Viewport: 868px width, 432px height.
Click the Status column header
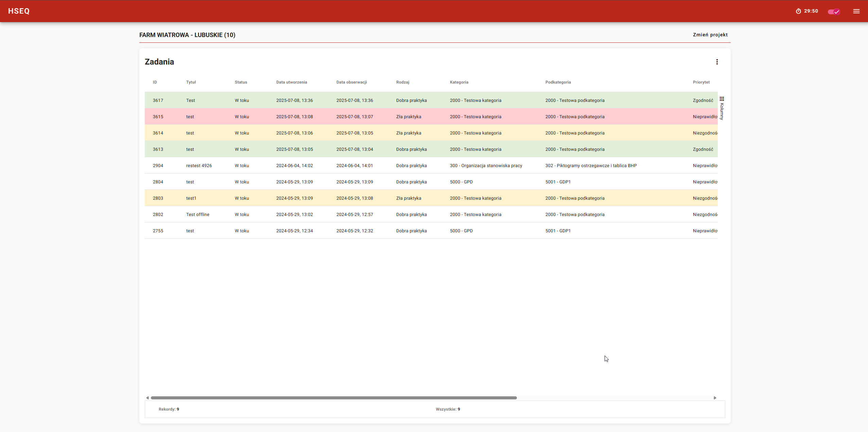pyautogui.click(x=241, y=82)
